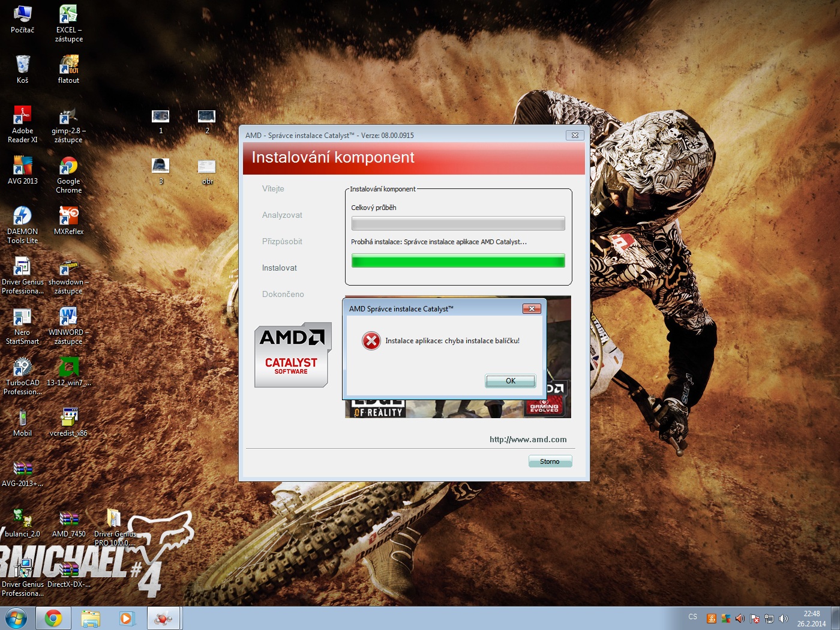The width and height of the screenshot is (840, 630).
Task: Select the desktop image file named 2
Action: [x=207, y=121]
